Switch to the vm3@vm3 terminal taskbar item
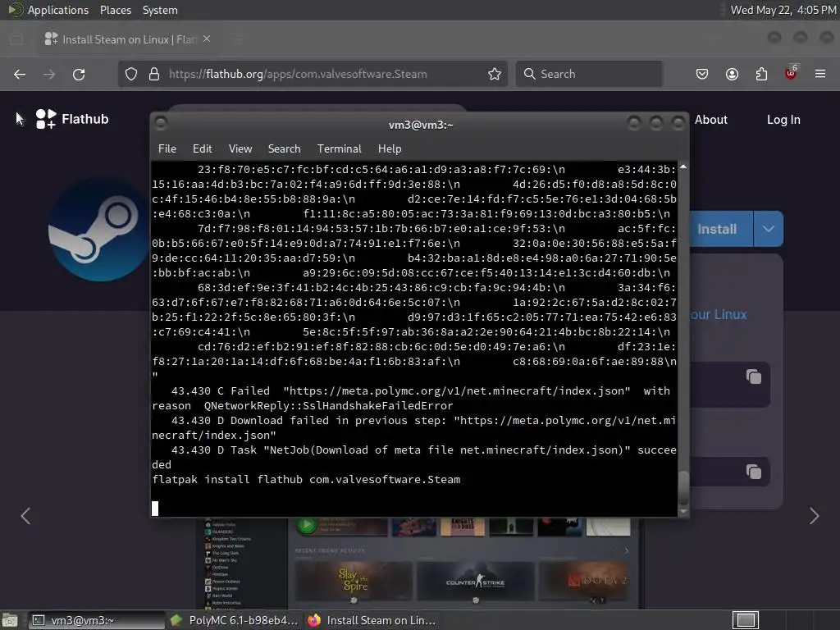Image resolution: width=840 pixels, height=630 pixels. [97, 620]
